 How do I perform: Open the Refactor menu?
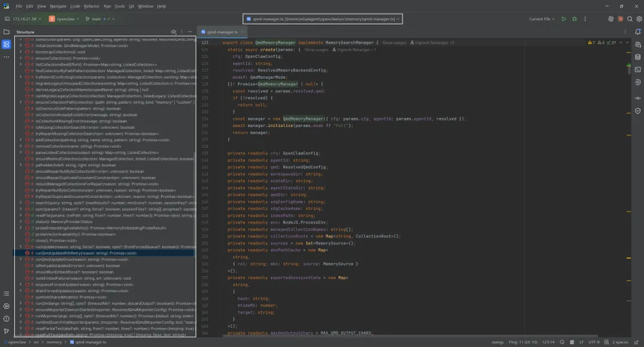[91, 6]
